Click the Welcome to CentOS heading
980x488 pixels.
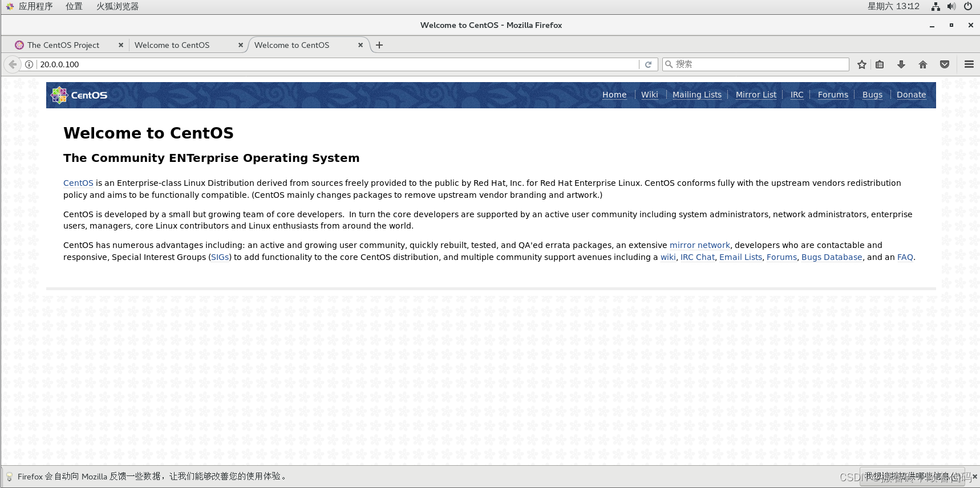[x=149, y=133]
